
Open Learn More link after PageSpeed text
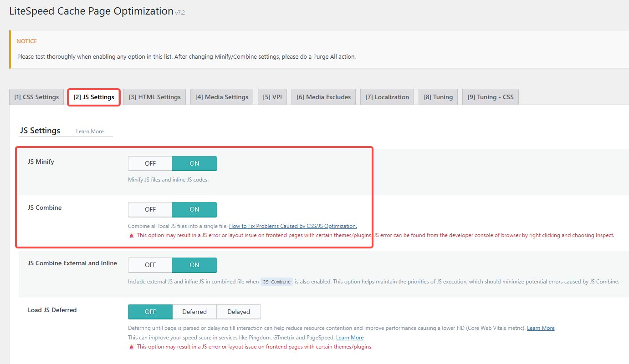pos(350,338)
